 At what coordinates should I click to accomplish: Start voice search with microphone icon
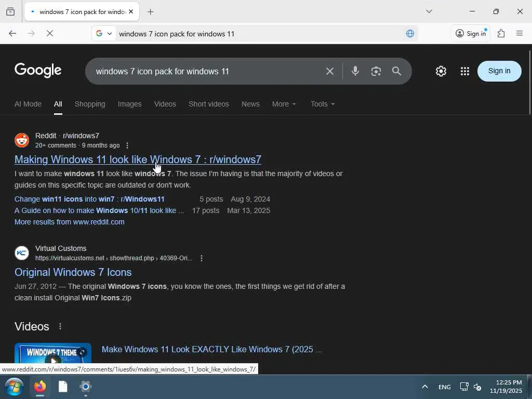click(x=355, y=71)
